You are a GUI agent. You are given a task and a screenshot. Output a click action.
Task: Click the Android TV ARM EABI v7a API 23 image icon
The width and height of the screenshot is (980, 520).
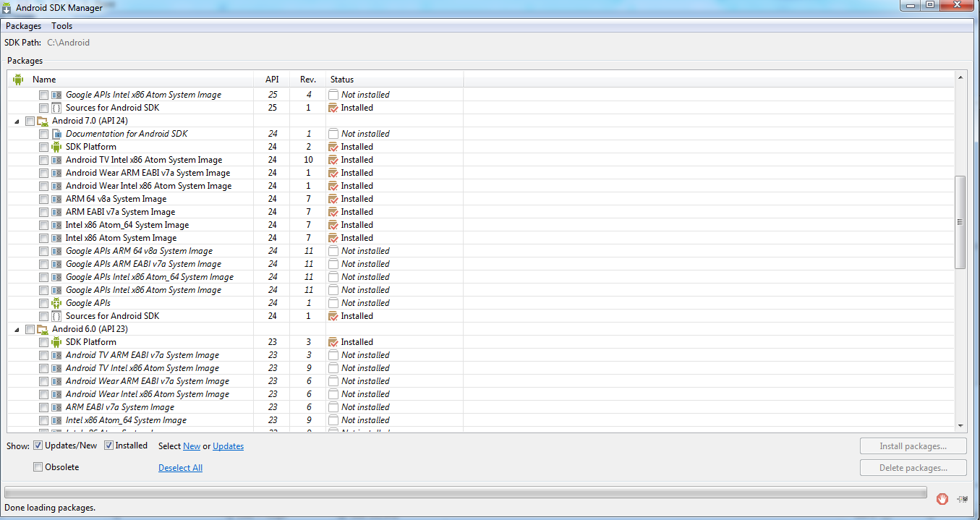pos(56,355)
